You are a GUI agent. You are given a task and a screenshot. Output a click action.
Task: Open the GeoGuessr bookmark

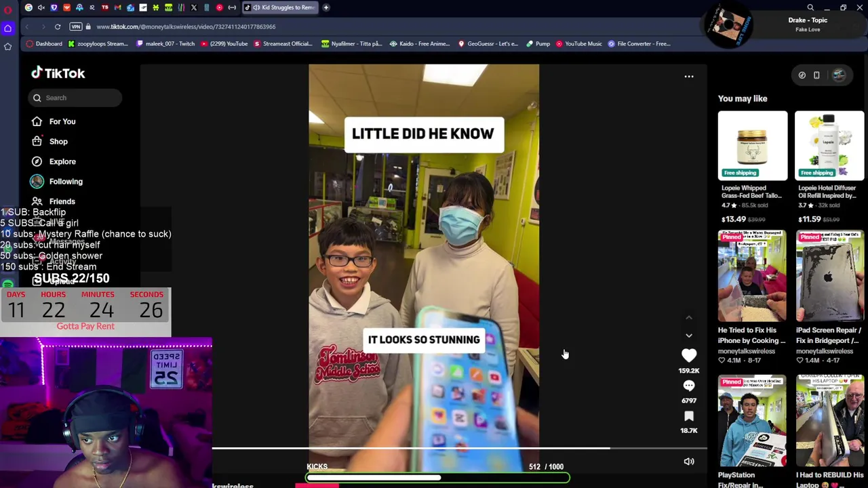click(488, 43)
